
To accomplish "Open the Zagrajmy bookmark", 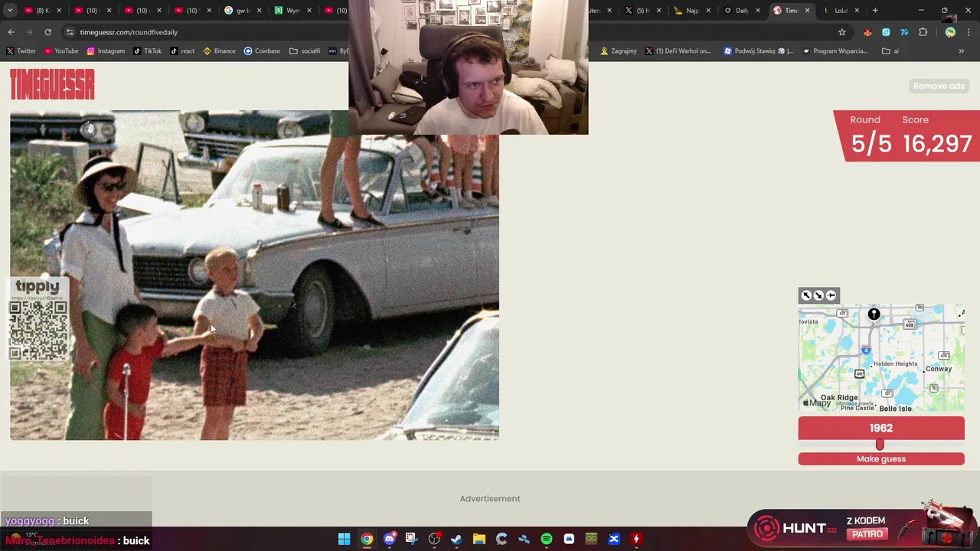I will pos(619,51).
